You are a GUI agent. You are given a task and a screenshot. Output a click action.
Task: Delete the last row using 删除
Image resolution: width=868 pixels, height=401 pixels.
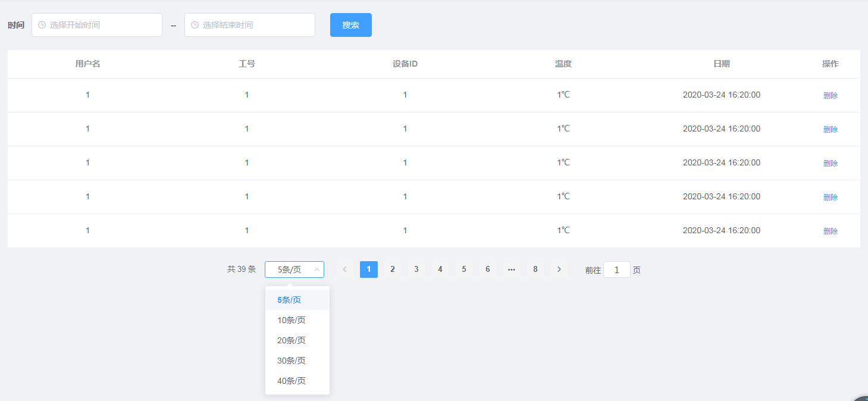click(830, 230)
